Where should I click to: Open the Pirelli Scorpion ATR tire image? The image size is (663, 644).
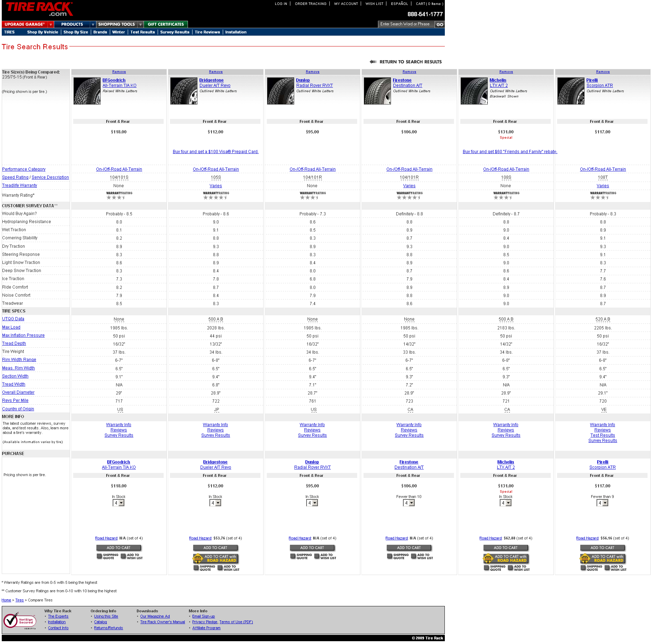(571, 91)
